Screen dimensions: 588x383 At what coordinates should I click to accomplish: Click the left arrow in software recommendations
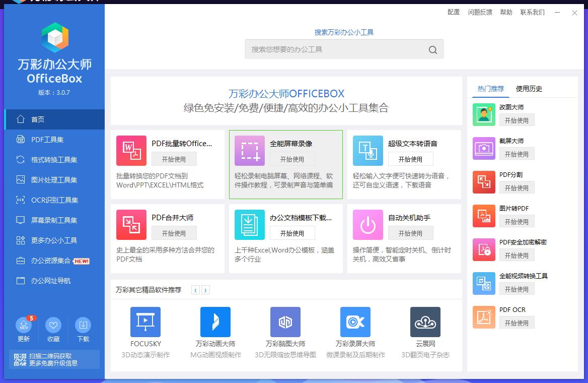point(195,290)
